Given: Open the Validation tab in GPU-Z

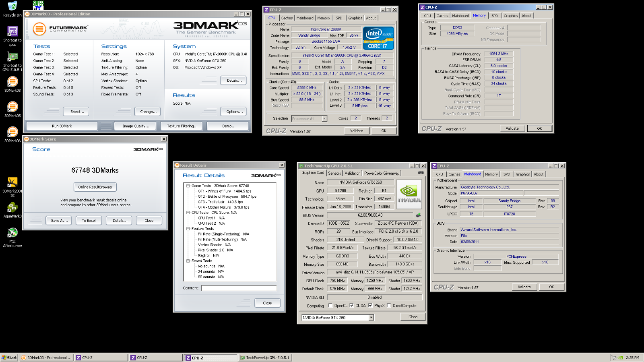Looking at the screenshot, I should (353, 173).
